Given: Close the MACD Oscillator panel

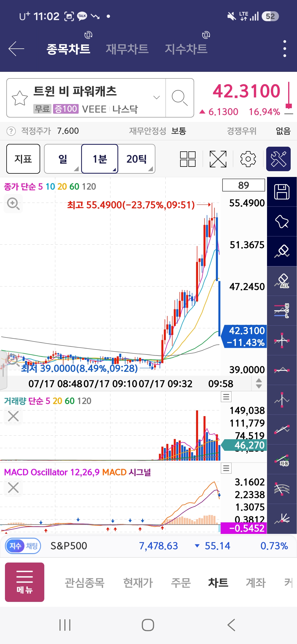Looking at the screenshot, I should coord(13,487).
